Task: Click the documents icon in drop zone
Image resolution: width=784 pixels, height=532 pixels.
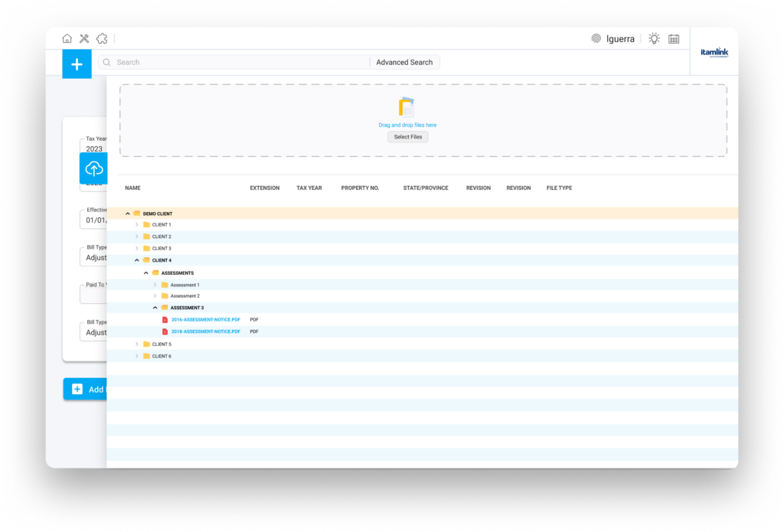Action: [x=407, y=107]
